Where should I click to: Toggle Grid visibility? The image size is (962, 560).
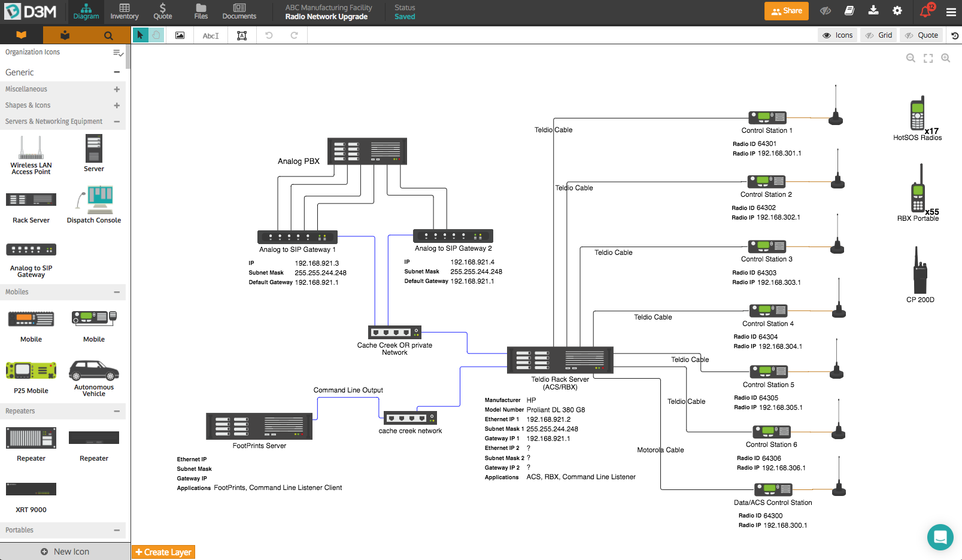click(879, 35)
